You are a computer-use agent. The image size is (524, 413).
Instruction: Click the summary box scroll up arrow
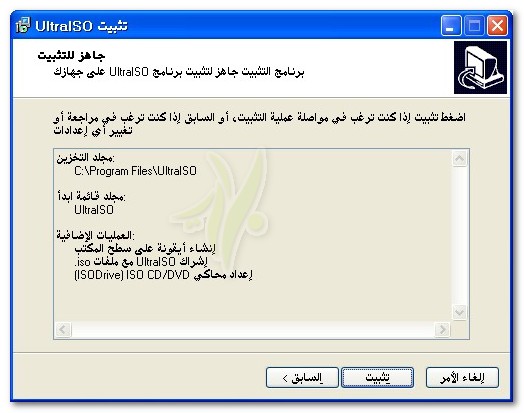(460, 159)
